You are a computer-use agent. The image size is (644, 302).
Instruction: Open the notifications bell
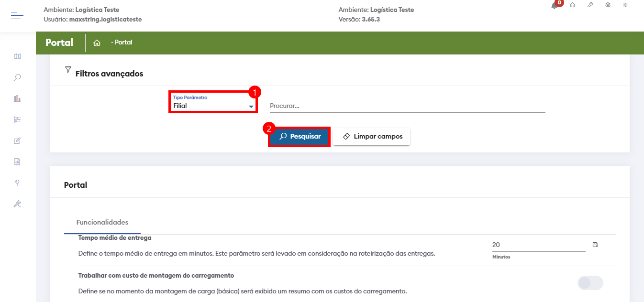(x=555, y=5)
